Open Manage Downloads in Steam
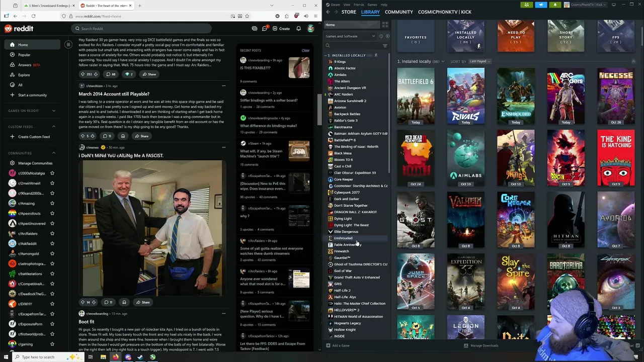 [481, 345]
